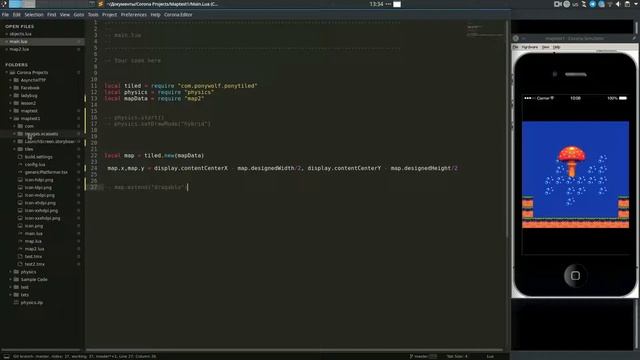Click the Tab Size setting in status bar
640x360 pixels.
(457, 356)
